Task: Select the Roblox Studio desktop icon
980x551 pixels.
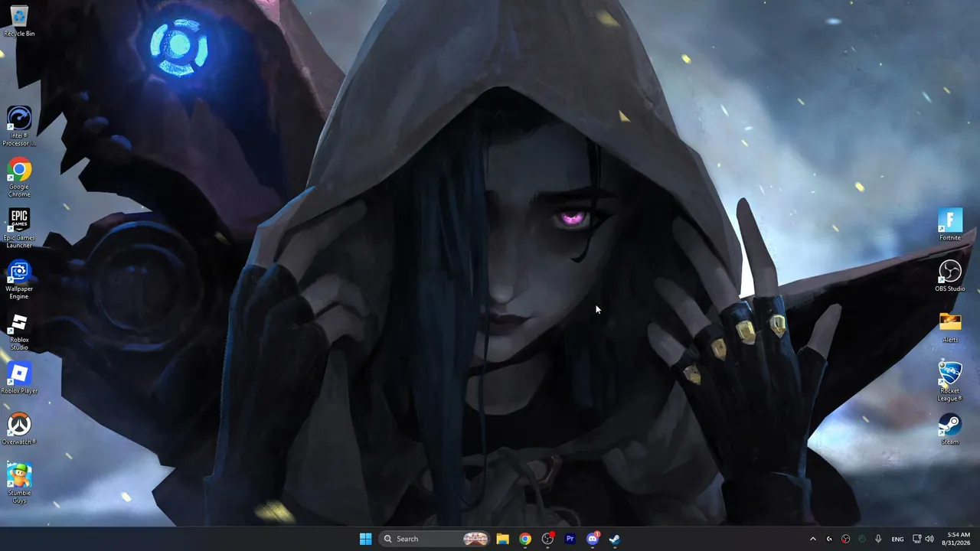Action: [x=19, y=331]
